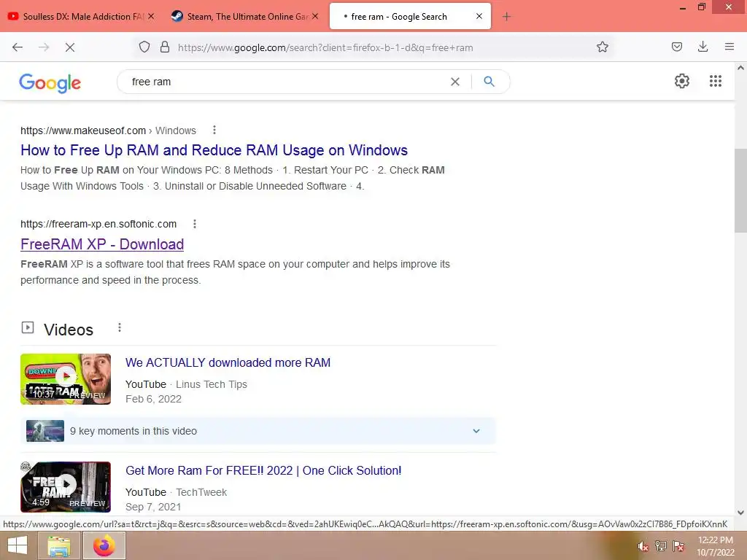Clear the Google search box text
The height and width of the screenshot is (560, 747).
(455, 82)
